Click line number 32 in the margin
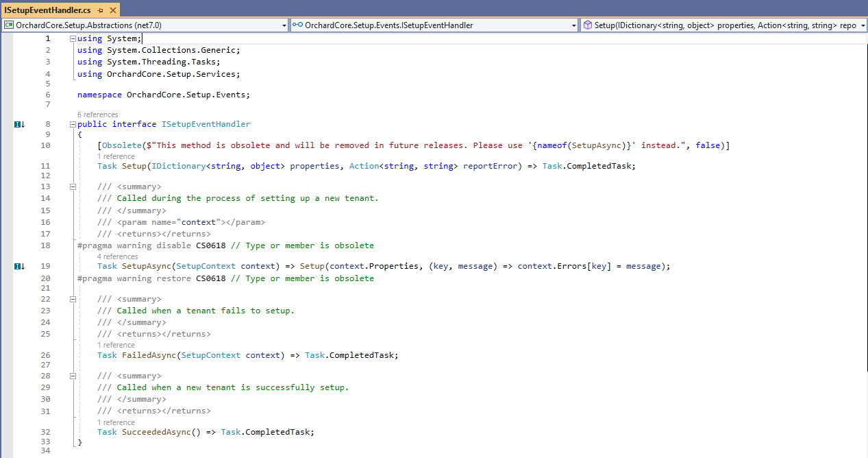Image resolution: width=868 pixels, height=458 pixels. coord(46,432)
